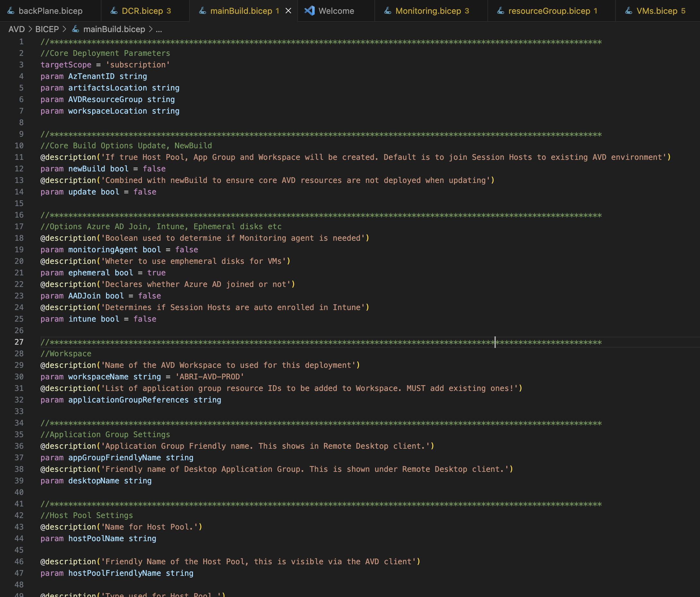Click mainBuild.bicep name in breadcrumb
The image size is (700, 597).
point(114,30)
